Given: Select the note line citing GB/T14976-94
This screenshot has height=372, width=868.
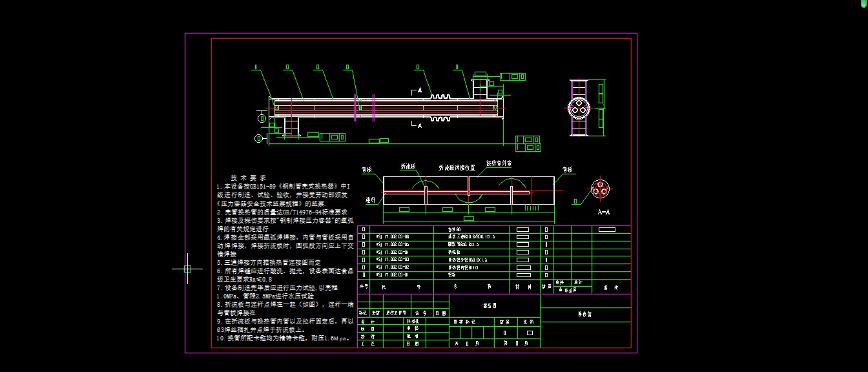Looking at the screenshot, I should pos(282,211).
